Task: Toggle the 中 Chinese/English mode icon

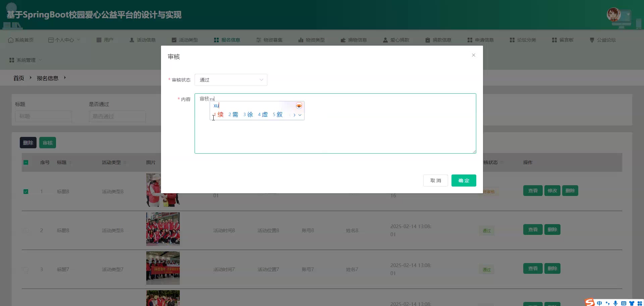Action: pos(599,303)
